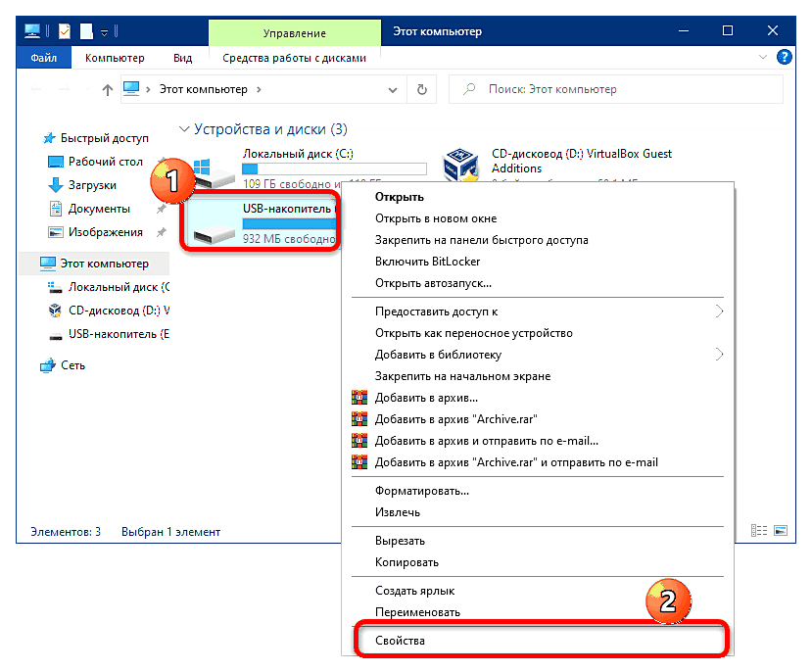Image resolution: width=812 pixels, height=672 pixels.
Task: Click the refresh icon in address bar
Action: (422, 89)
